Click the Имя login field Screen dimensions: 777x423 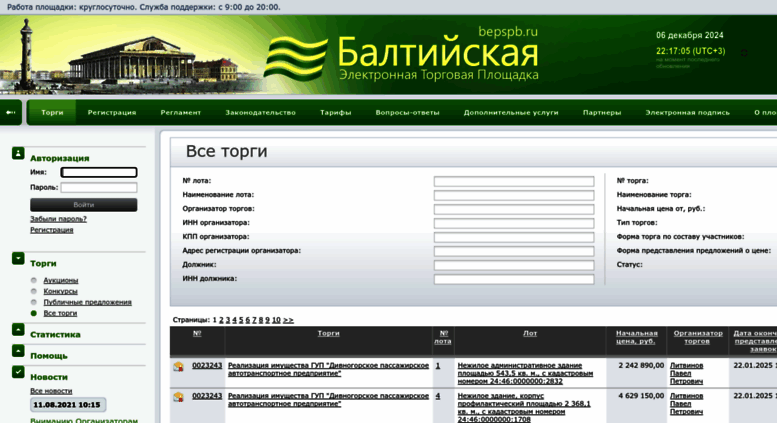pyautogui.click(x=99, y=172)
